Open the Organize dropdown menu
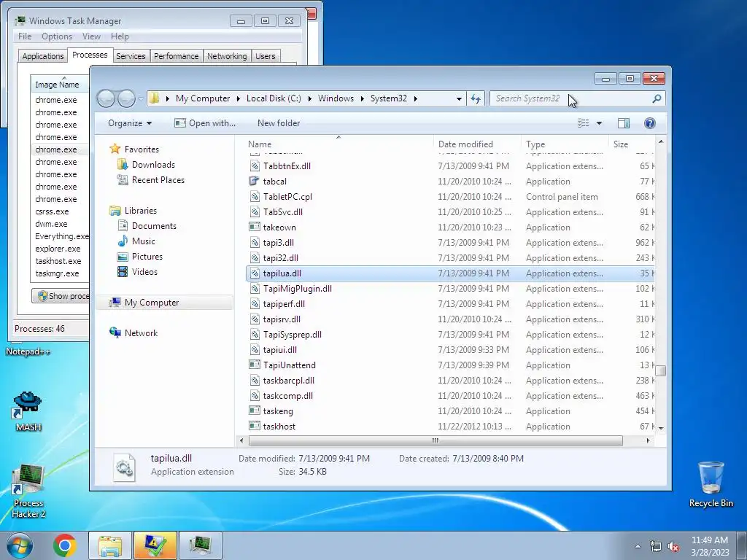Image resolution: width=747 pixels, height=560 pixels. pyautogui.click(x=130, y=123)
